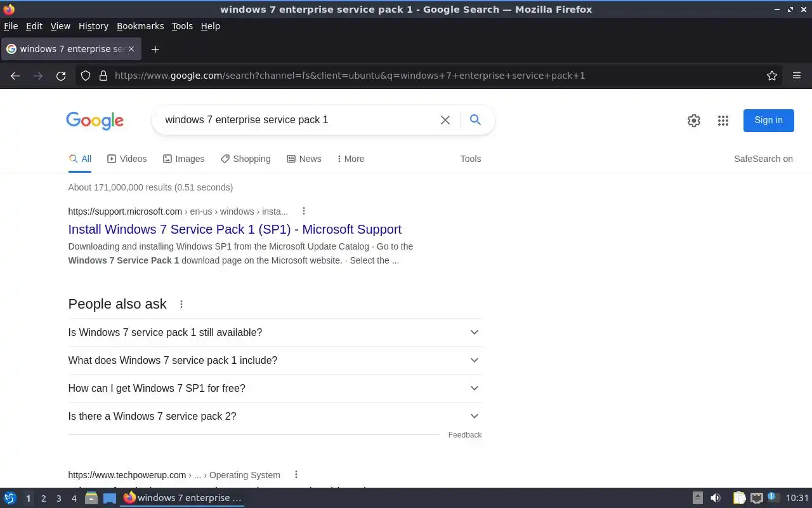Open Google search Tools under search bar
812x508 pixels.
(x=471, y=159)
